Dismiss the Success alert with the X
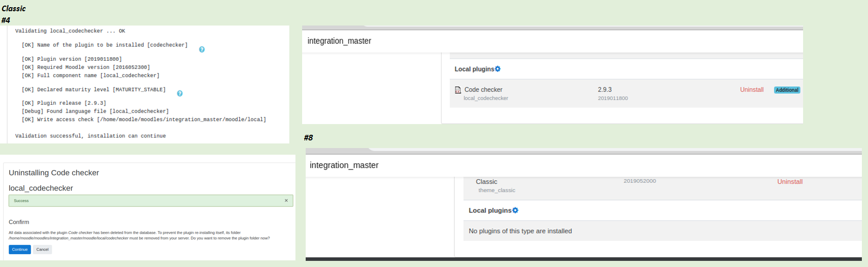 coord(286,201)
